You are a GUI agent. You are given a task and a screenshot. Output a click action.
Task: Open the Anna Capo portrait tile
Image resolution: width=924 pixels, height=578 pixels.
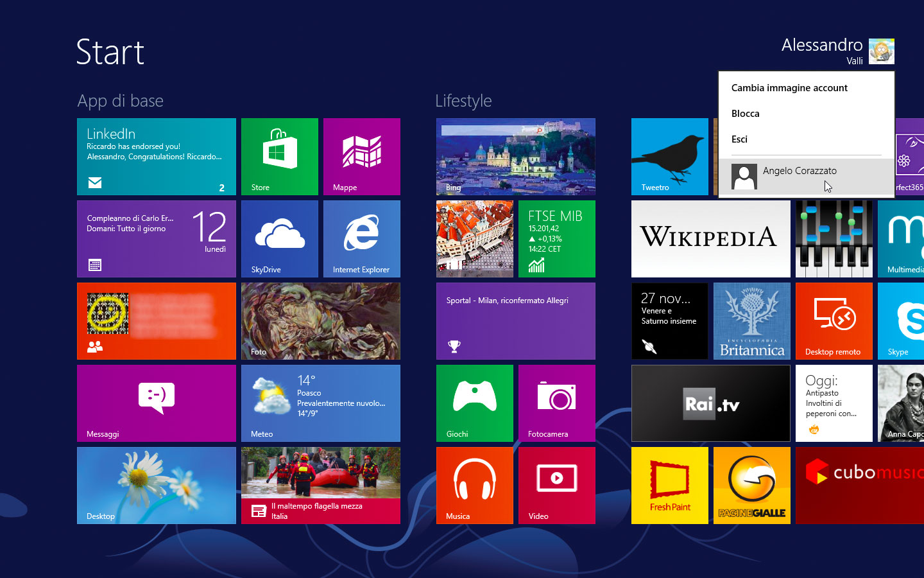pyautogui.click(x=901, y=403)
